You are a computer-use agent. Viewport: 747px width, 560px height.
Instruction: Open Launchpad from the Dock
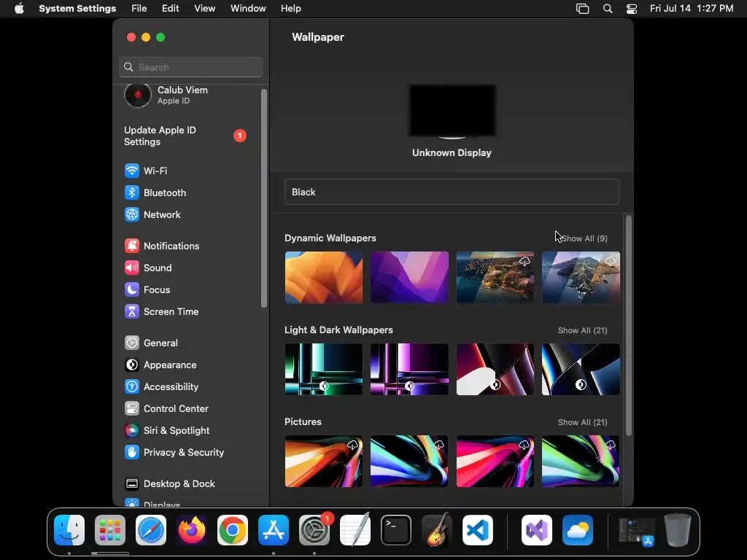pyautogui.click(x=110, y=530)
